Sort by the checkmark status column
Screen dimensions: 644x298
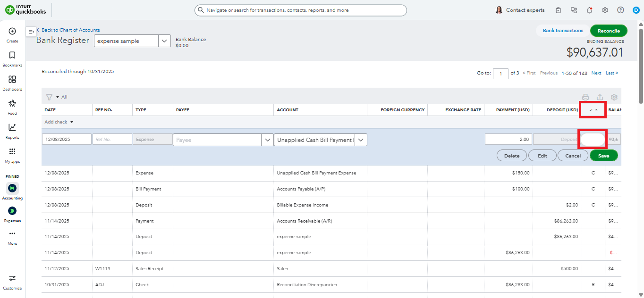click(x=593, y=110)
